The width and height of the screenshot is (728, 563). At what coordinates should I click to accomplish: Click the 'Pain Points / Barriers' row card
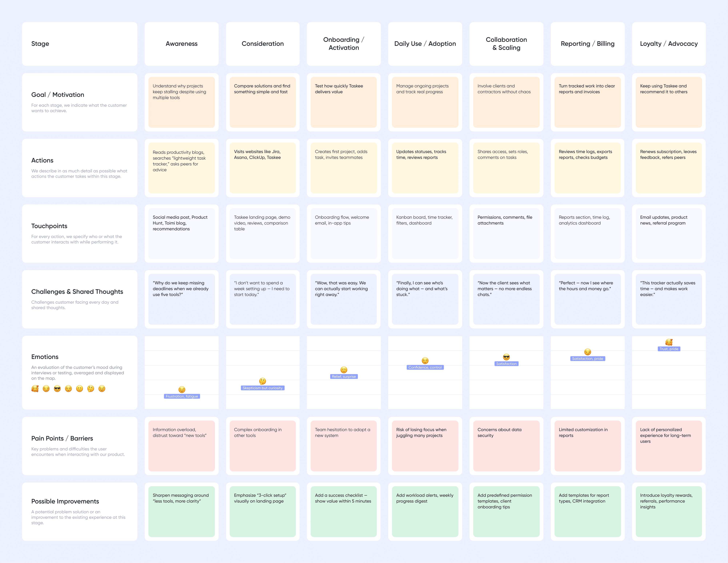(80, 446)
